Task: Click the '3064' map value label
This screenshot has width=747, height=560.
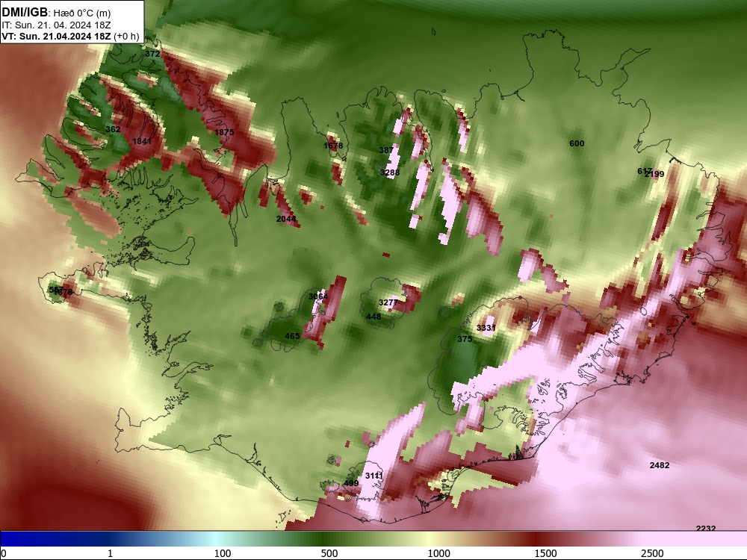Action: [318, 296]
